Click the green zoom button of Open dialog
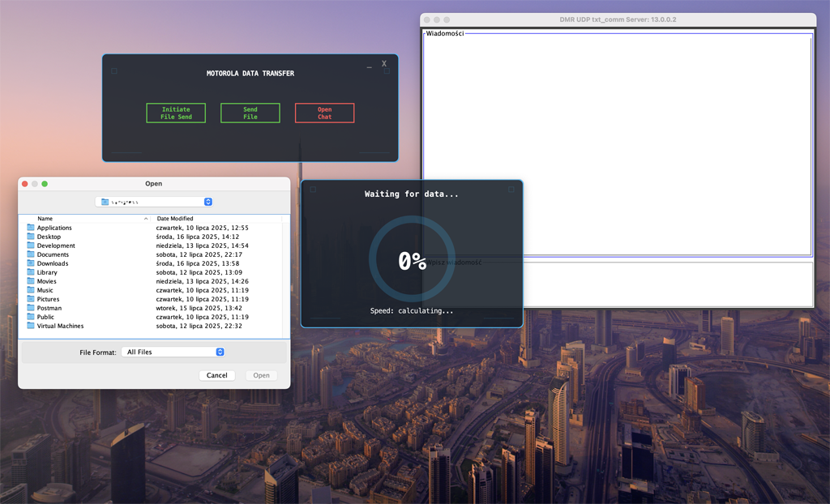 click(x=45, y=184)
